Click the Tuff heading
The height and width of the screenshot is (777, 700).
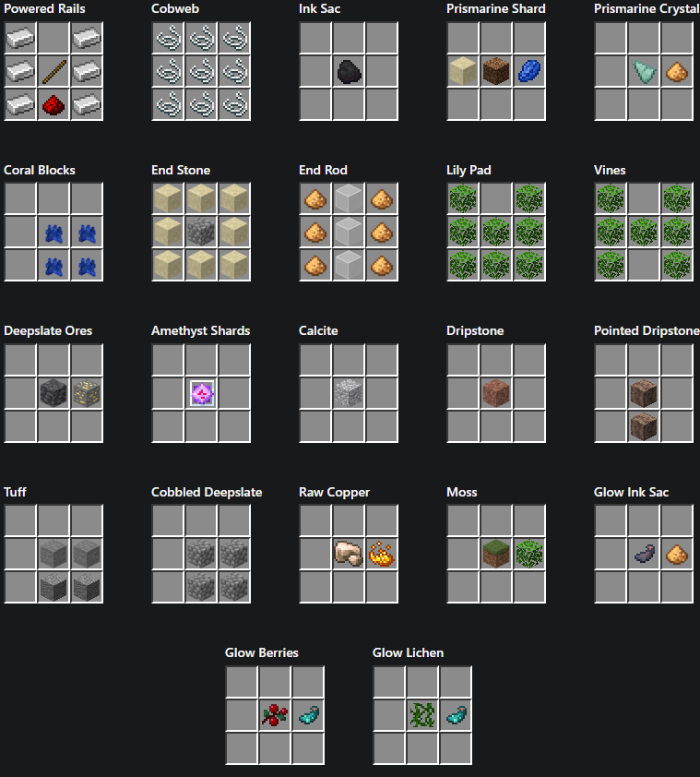point(16,492)
